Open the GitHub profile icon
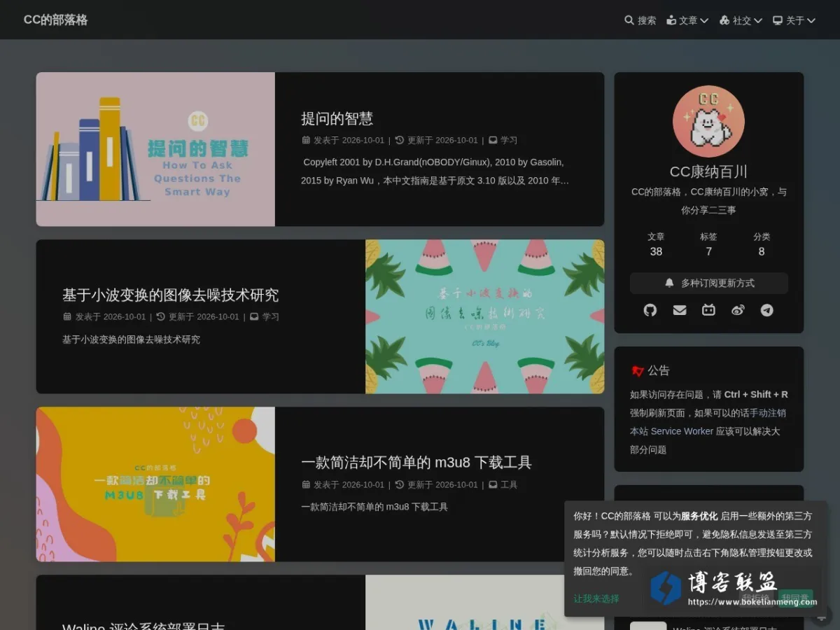 [650, 310]
